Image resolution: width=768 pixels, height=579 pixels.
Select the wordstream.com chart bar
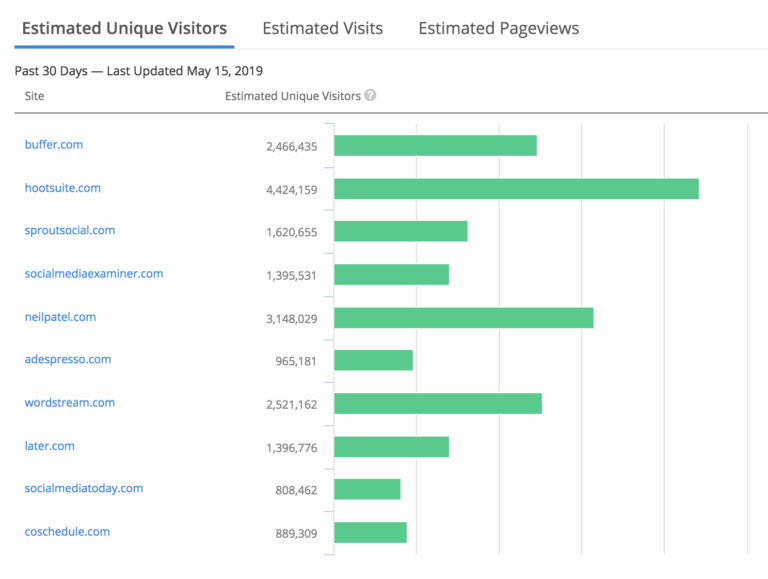click(x=438, y=404)
